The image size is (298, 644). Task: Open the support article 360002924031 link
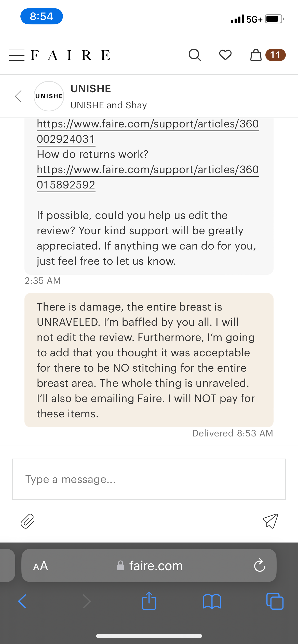[148, 131]
